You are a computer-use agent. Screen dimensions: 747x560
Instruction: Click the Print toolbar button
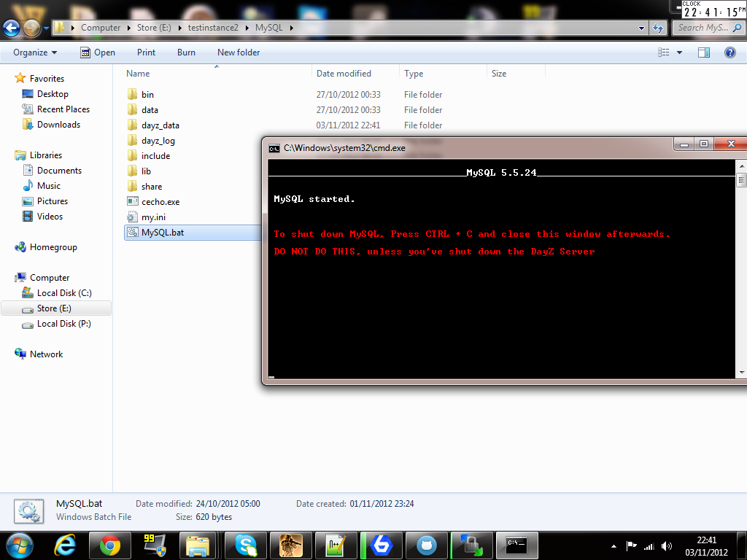146,52
